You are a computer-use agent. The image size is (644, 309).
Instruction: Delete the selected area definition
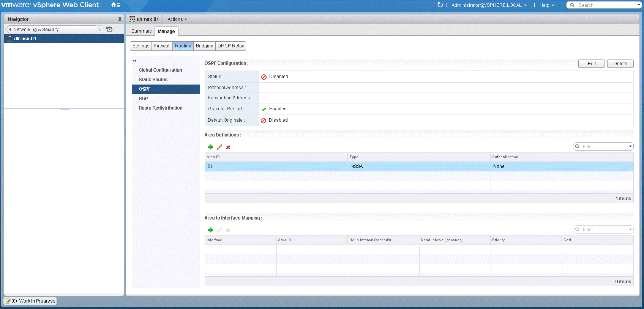(x=228, y=147)
